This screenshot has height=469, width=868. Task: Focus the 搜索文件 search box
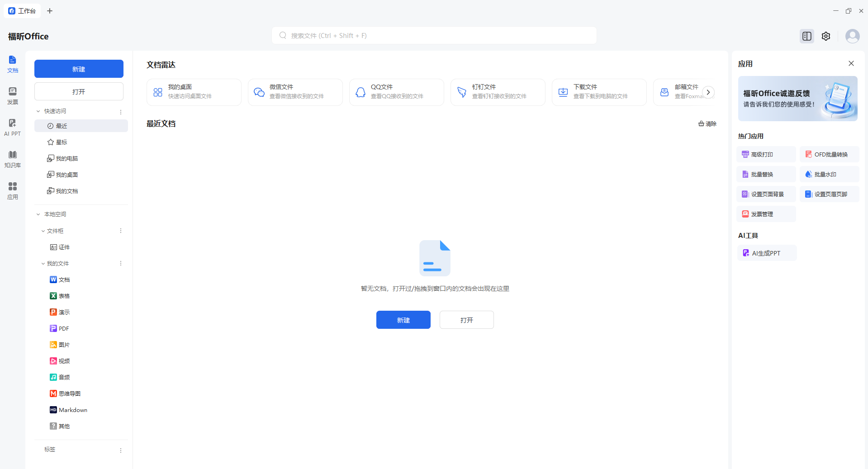pyautogui.click(x=434, y=35)
